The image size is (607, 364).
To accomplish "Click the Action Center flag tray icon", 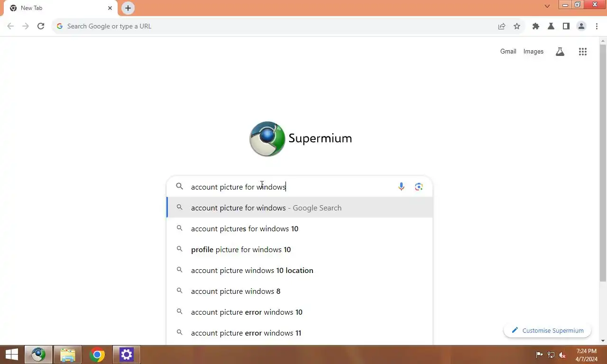I will [540, 355].
